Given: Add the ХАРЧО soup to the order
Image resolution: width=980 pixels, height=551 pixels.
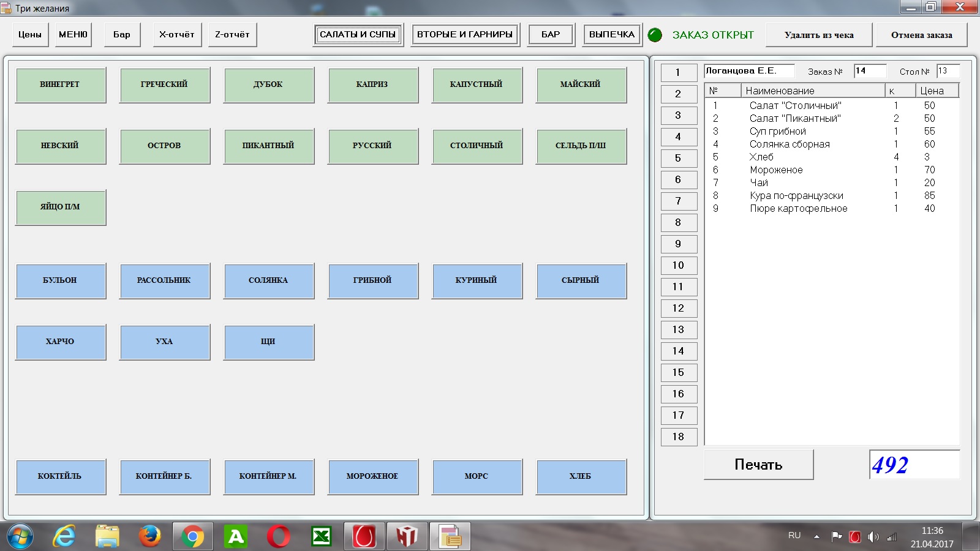Looking at the screenshot, I should click(60, 342).
